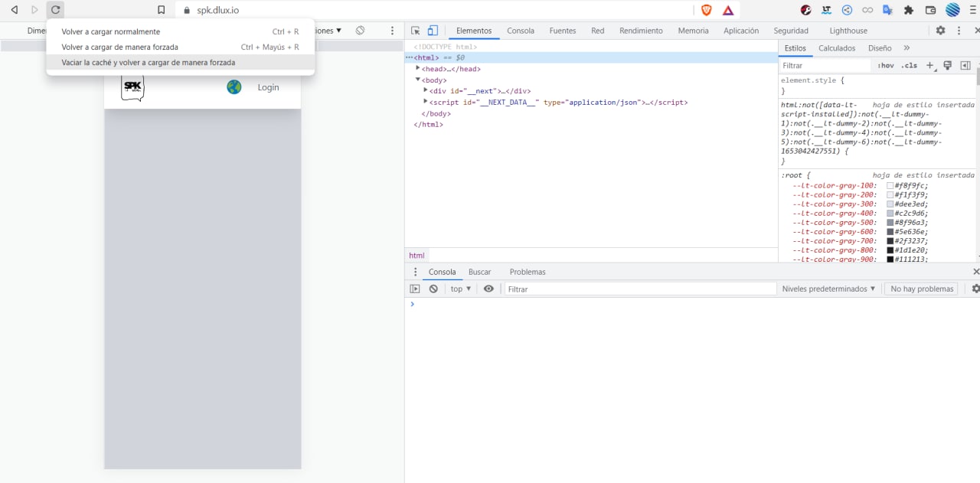
Task: Clear the console with the ban icon
Action: [433, 289]
